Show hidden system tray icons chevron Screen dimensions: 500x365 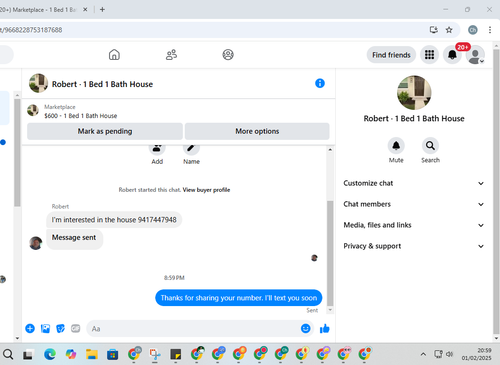(423, 354)
